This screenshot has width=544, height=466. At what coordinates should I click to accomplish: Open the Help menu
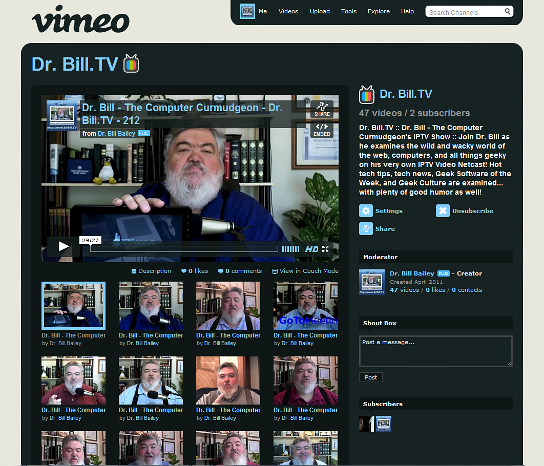(407, 11)
